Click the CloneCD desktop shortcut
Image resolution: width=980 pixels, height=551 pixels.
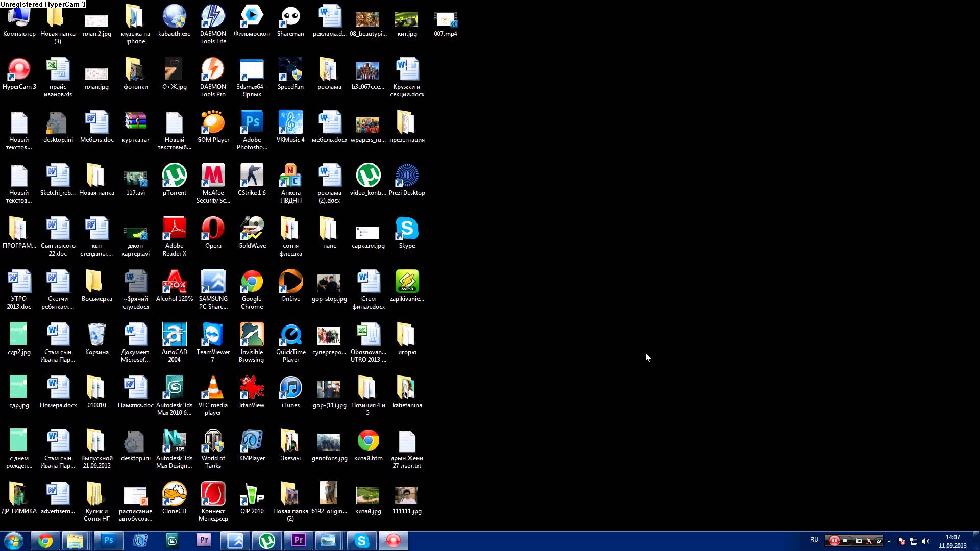174,498
